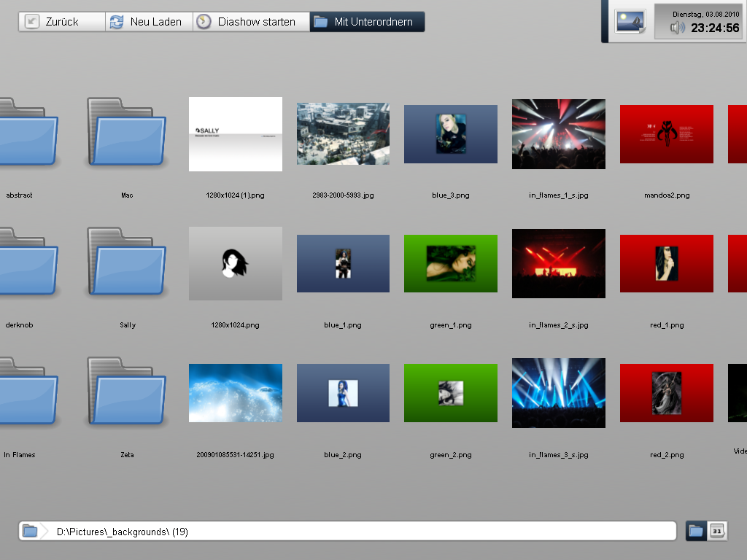This screenshot has height=560, width=747.
Task: Open the picture module icon at top right
Action: pyautogui.click(x=630, y=21)
